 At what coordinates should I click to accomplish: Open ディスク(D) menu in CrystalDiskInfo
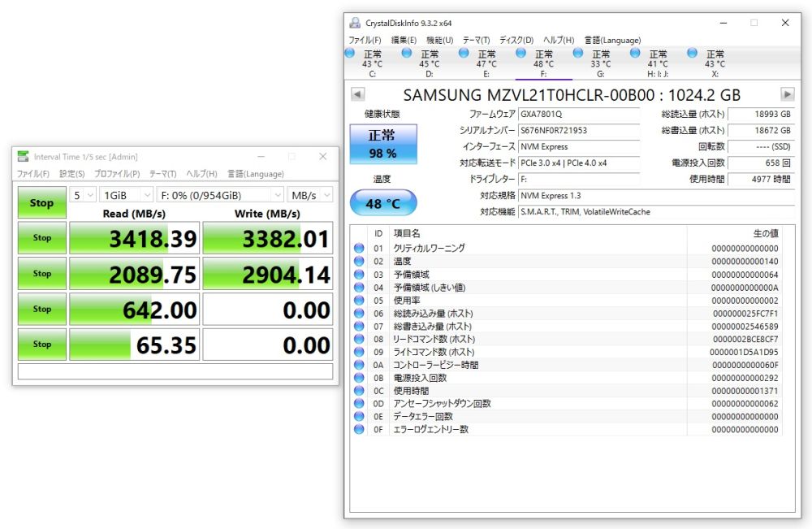click(516, 40)
